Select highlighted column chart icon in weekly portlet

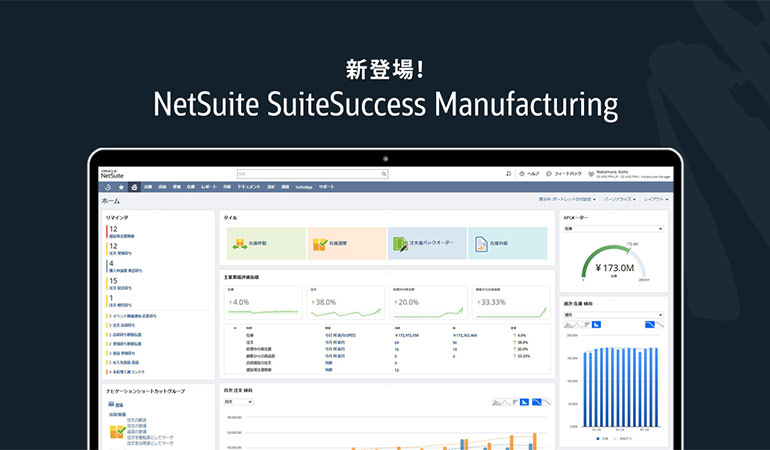596,325
